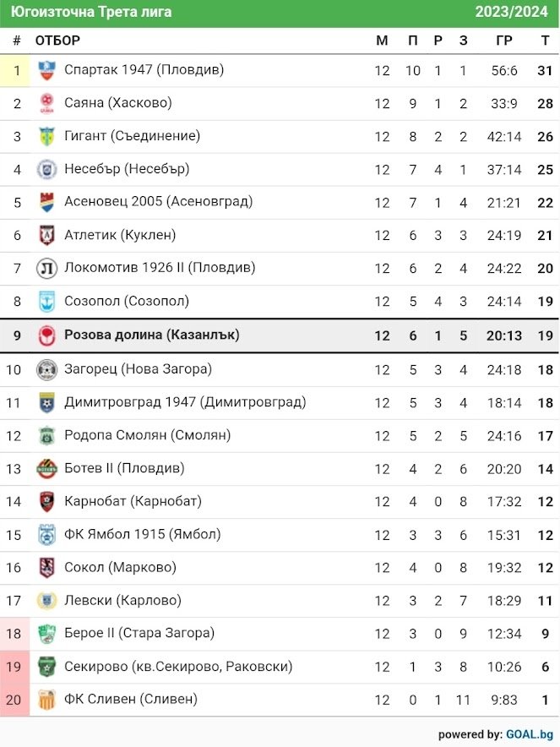Image resolution: width=560 pixels, height=747 pixels.
Task: Click the 2023/2024 season label
Action: [x=511, y=12]
